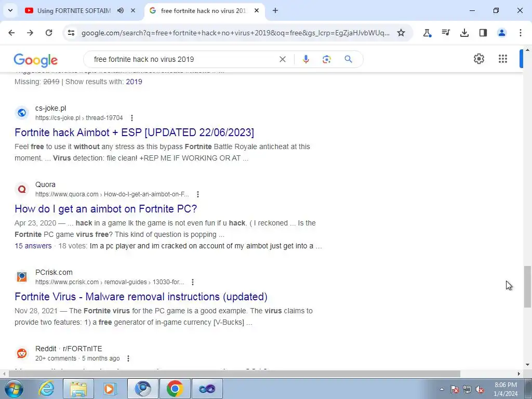Image resolution: width=532 pixels, height=399 pixels.
Task: Submit search with magnifier icon
Action: (349, 59)
